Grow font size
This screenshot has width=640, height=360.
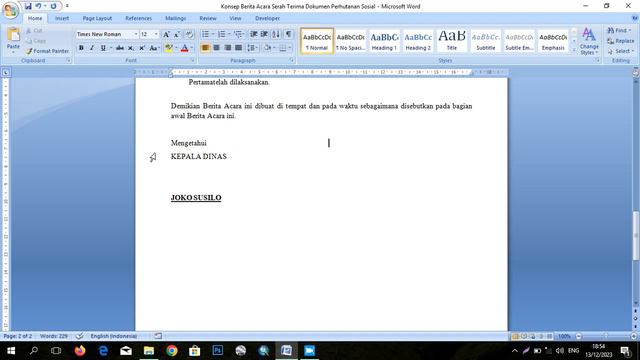166,34
